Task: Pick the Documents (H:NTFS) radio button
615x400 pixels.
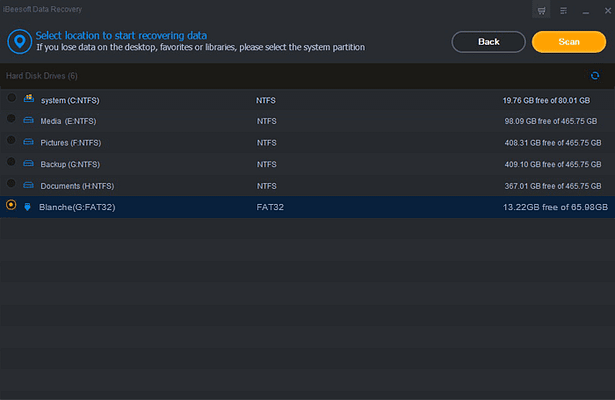Action: tap(11, 184)
